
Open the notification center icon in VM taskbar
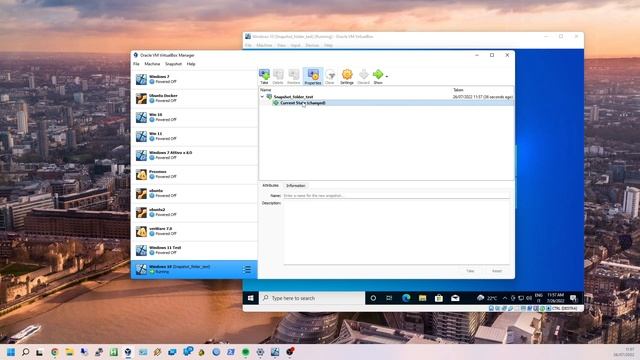[x=573, y=298]
